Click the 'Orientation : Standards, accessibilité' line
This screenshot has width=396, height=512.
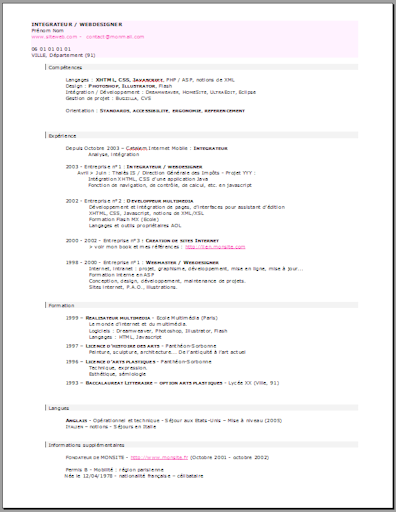click(155, 111)
